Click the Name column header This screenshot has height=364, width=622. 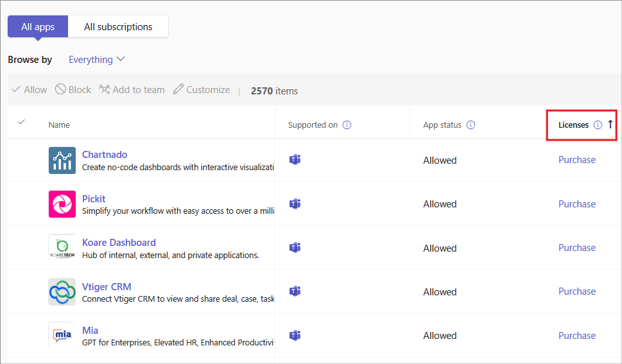point(59,125)
